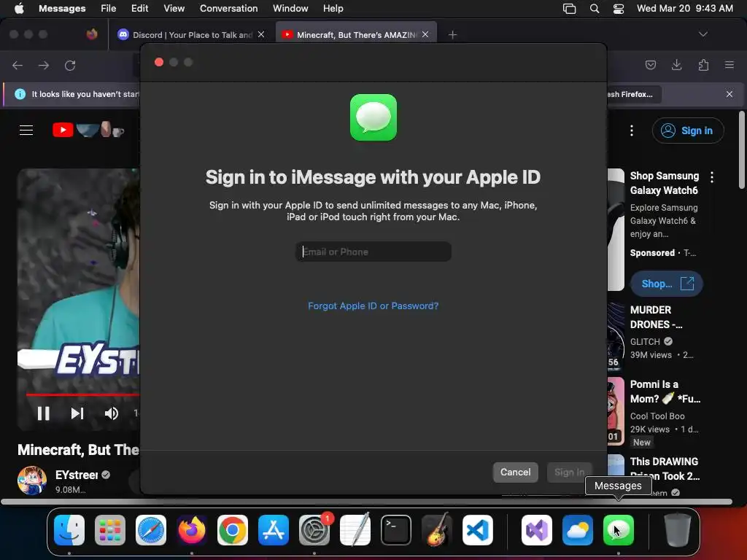This screenshot has height=560, width=747.
Task: Expand the Firefox tab list chevron
Action: 703,34
